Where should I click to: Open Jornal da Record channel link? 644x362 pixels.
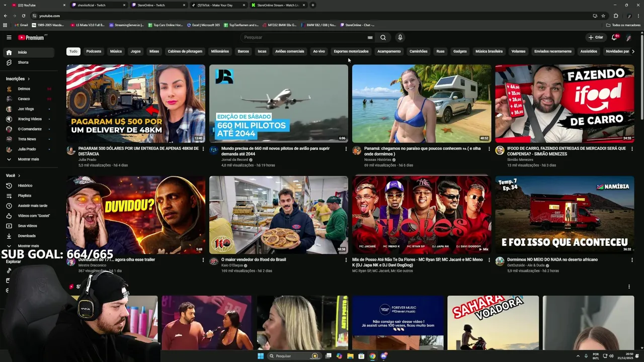coord(234,159)
